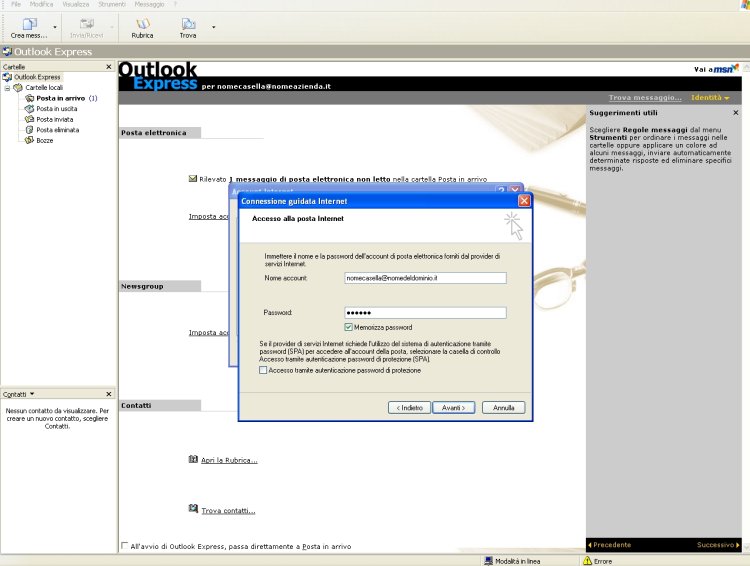Open the Crea messaggio dropdown arrow
750x566 pixels.
point(55,27)
